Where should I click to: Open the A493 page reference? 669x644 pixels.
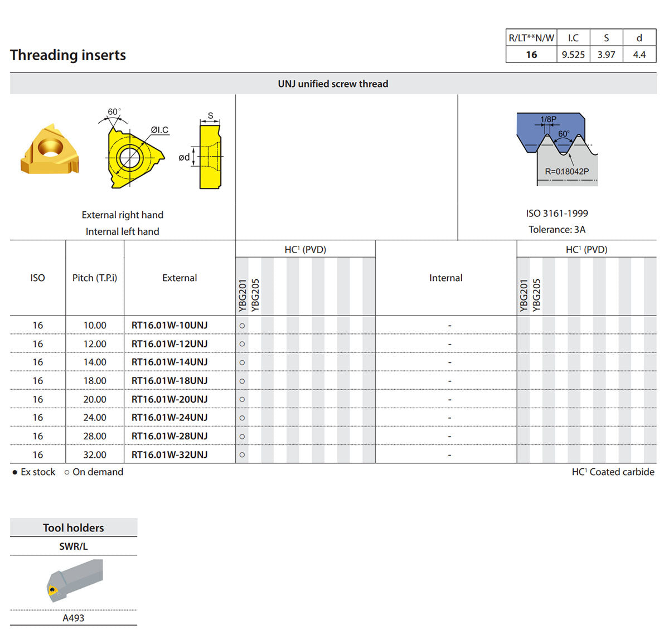click(x=74, y=618)
